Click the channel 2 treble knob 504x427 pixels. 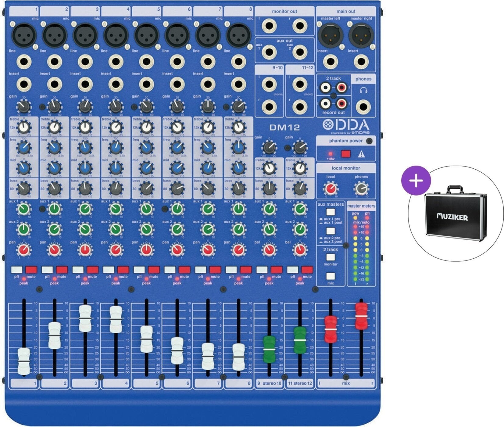(55, 127)
